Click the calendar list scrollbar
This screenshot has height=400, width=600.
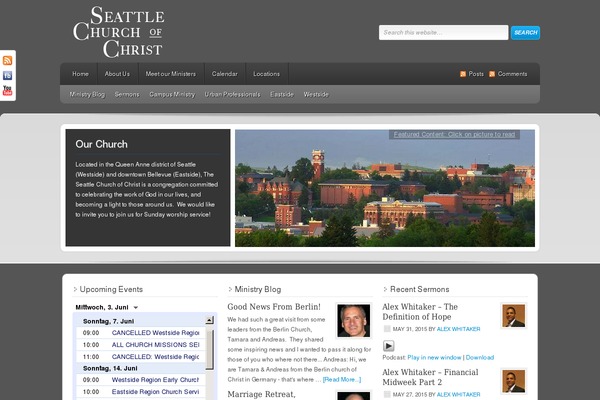pos(209,349)
